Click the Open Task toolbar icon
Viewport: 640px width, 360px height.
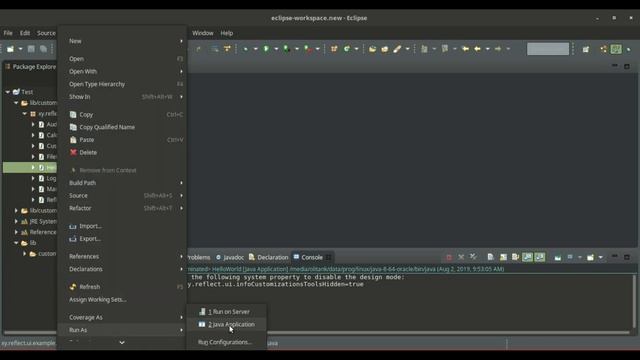pyautogui.click(x=384, y=49)
